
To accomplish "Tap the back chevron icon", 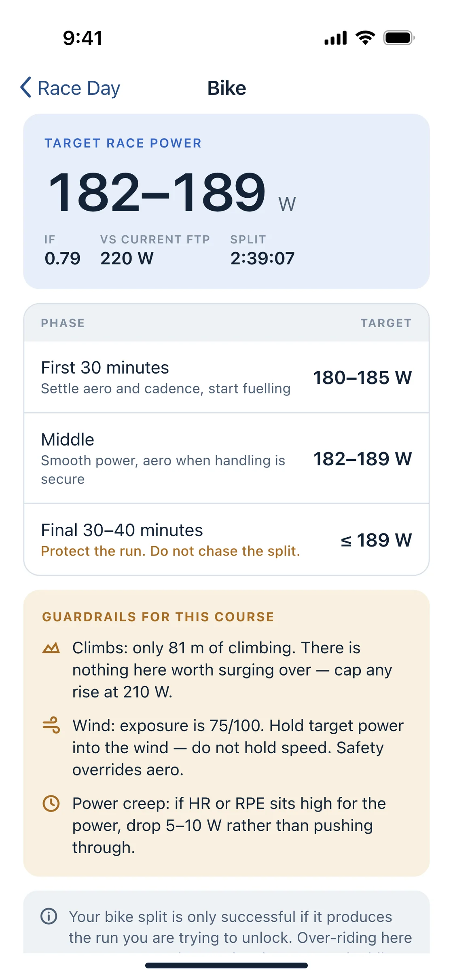I will [x=26, y=87].
